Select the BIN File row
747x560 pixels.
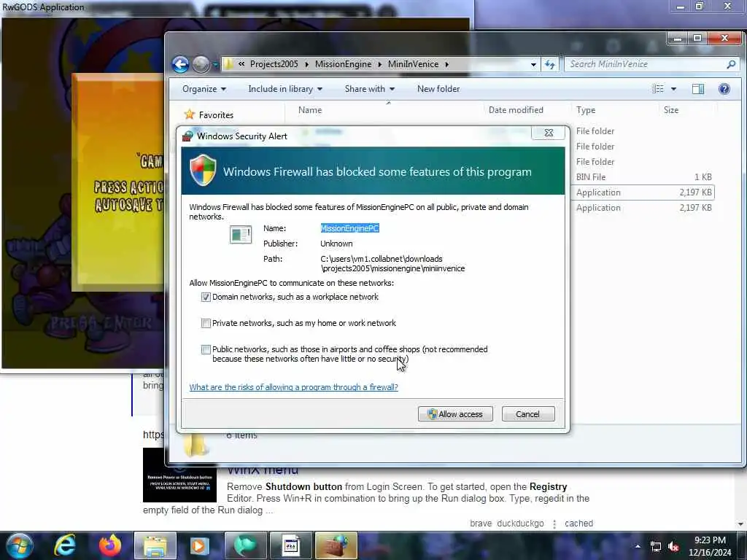643,177
